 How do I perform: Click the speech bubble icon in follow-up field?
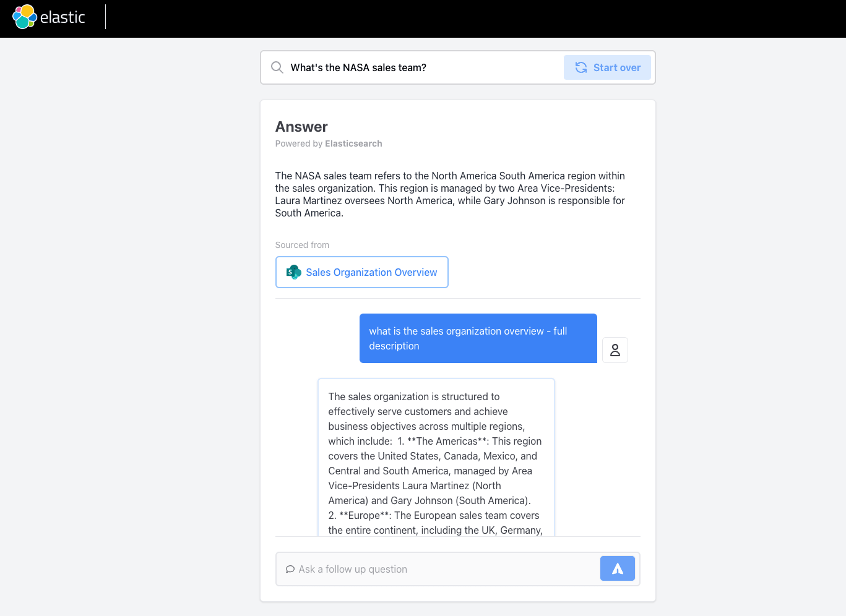coord(290,569)
